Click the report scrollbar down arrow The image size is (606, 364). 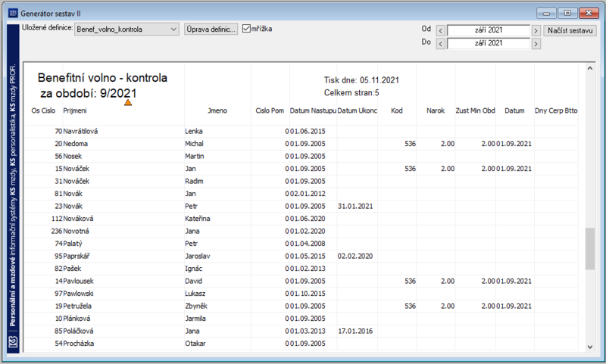(590, 347)
